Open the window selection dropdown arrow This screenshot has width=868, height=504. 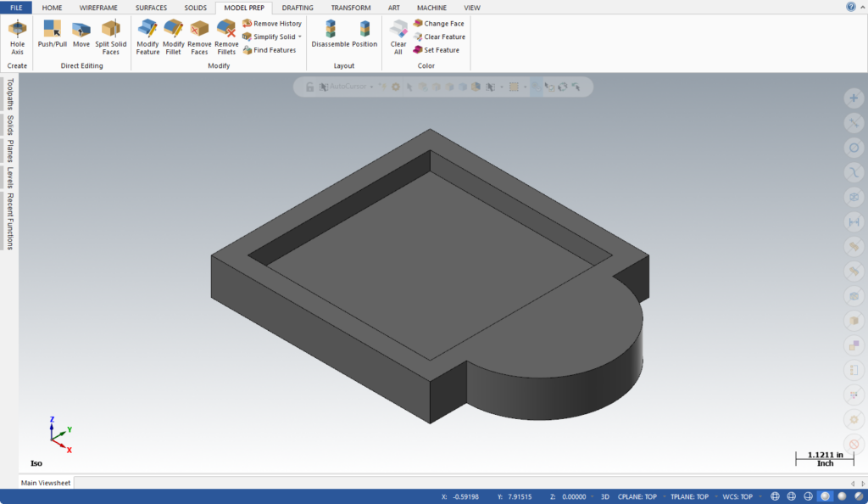pyautogui.click(x=526, y=87)
